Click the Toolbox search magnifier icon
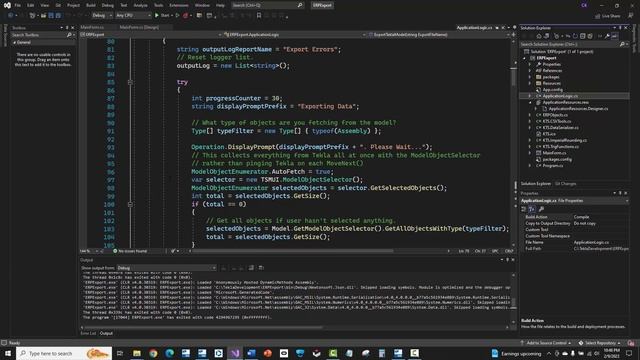 coord(69,35)
